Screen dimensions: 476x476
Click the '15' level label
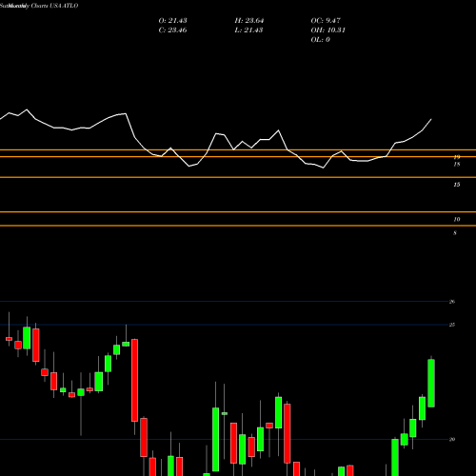click(457, 185)
